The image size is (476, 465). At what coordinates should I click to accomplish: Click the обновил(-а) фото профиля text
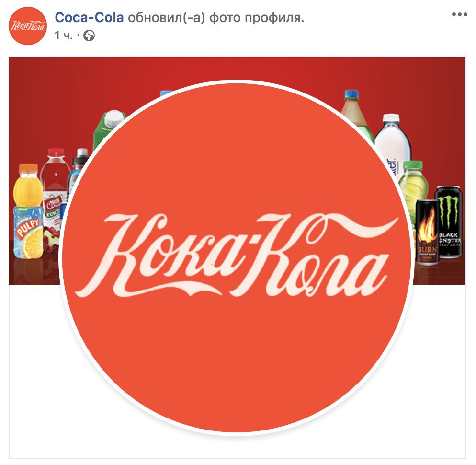216,18
